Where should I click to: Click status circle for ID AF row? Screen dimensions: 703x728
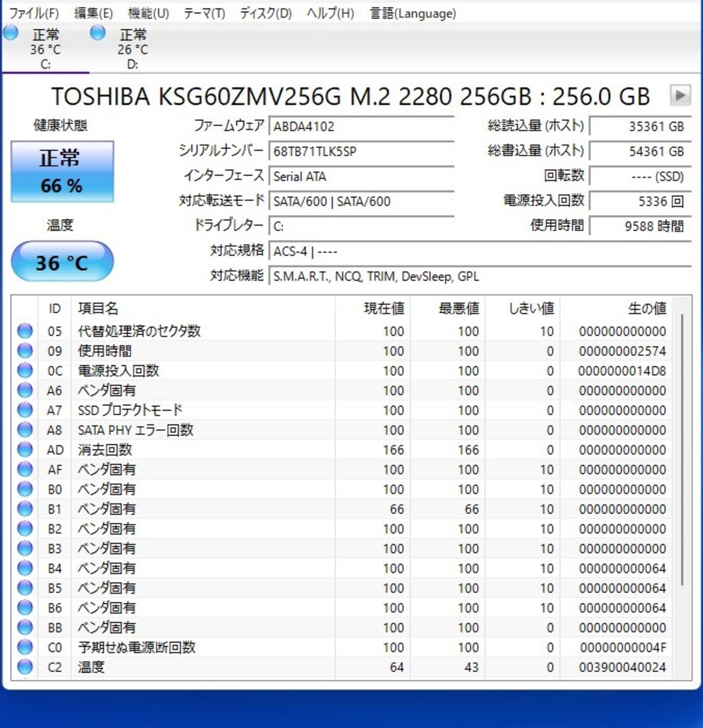tap(25, 469)
